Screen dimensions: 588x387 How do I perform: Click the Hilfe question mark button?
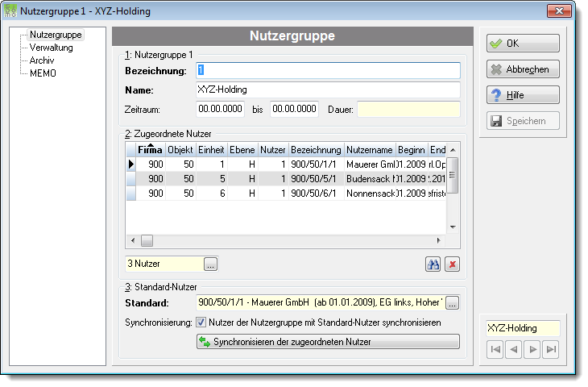(x=523, y=95)
